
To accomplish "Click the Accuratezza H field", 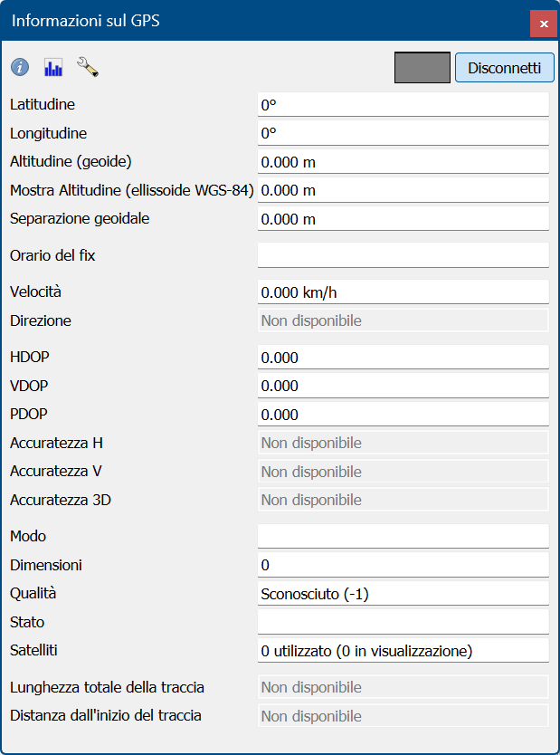I will pyautogui.click(x=403, y=443).
